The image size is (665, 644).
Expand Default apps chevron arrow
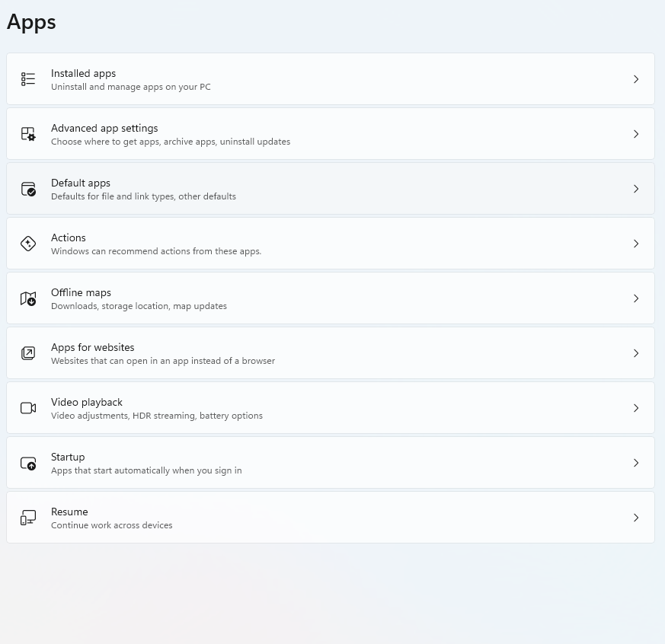click(636, 189)
